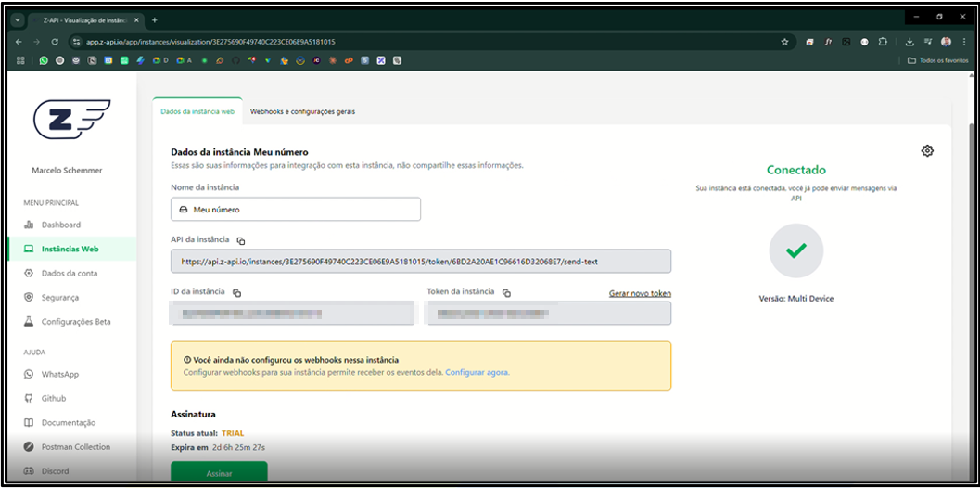This screenshot has height=488, width=980.
Task: Click the picture extension icon in toolbar
Action: 846,42
